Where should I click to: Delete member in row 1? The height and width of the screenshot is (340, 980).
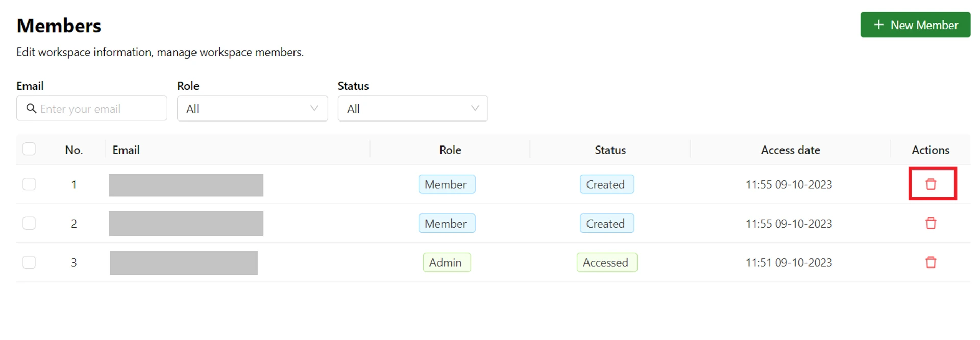click(x=930, y=184)
